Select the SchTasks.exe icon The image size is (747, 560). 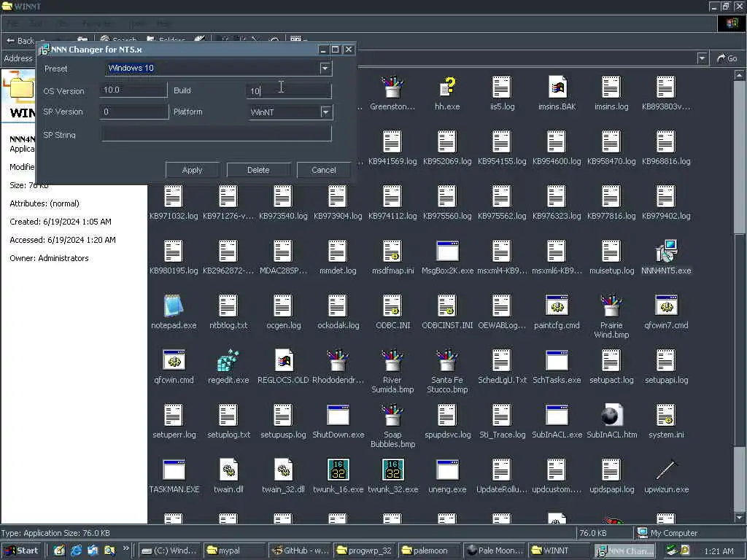click(x=557, y=360)
